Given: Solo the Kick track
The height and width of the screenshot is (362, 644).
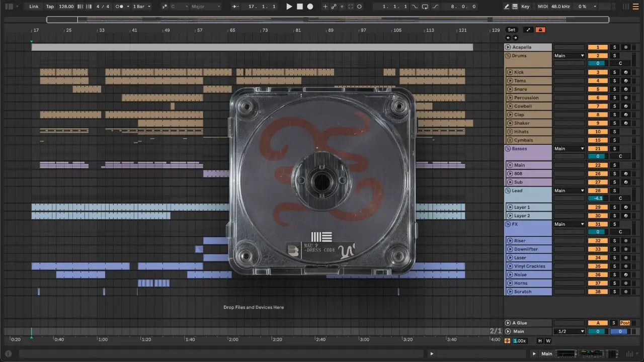Looking at the screenshot, I should coord(614,72).
